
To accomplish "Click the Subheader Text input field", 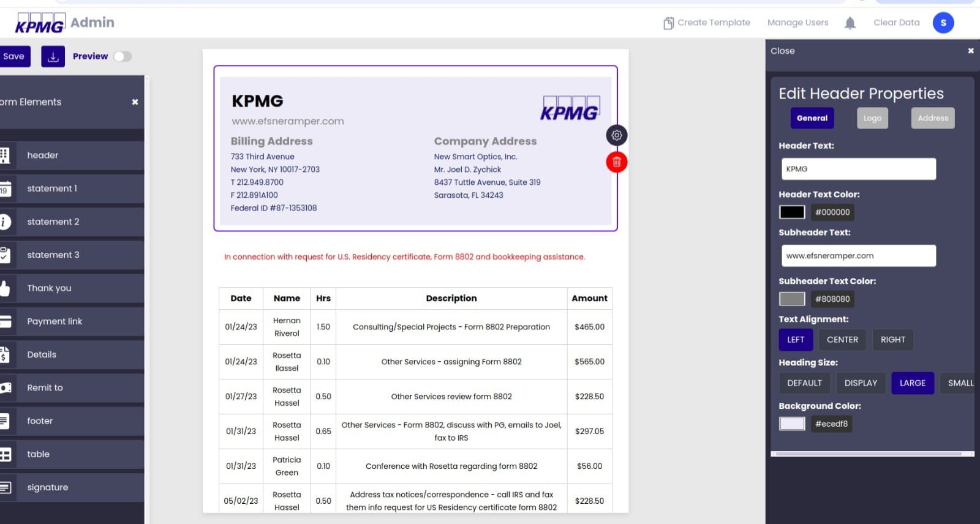I will (858, 256).
